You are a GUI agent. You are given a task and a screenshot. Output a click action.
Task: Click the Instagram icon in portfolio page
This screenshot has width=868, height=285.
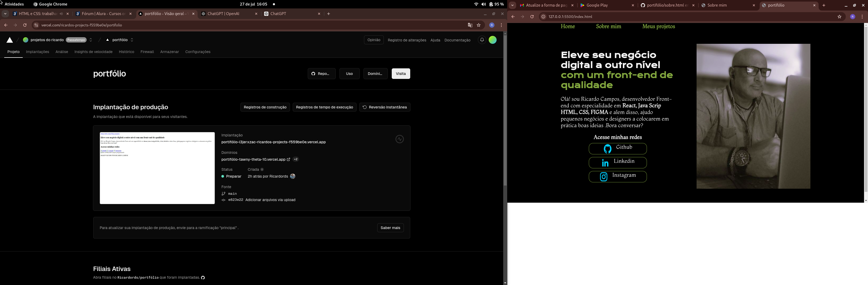coord(604,177)
